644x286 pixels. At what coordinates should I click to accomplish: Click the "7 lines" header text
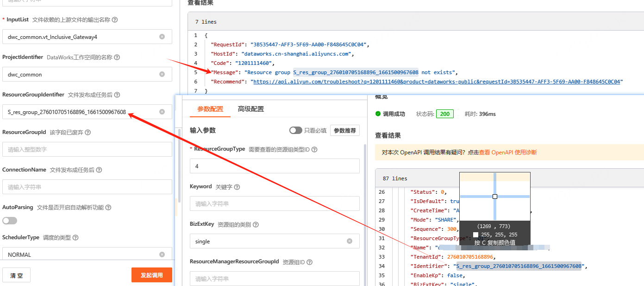[206, 22]
